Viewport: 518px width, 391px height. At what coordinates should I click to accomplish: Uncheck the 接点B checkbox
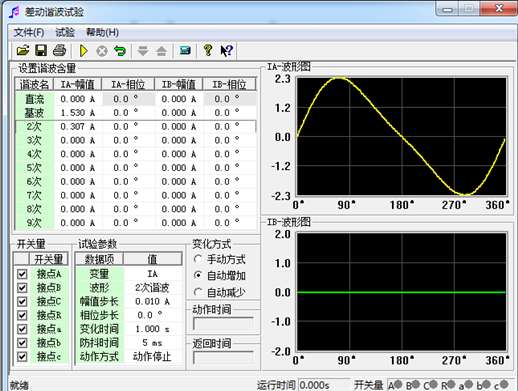click(x=22, y=288)
